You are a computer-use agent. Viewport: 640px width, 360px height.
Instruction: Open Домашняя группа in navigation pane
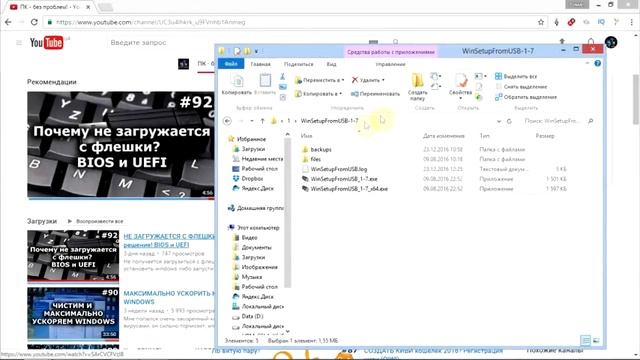260,208
